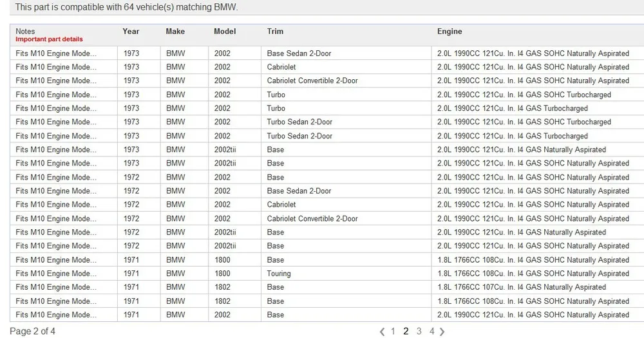
Task: Jump to page 3 of results
Action: pos(419,331)
